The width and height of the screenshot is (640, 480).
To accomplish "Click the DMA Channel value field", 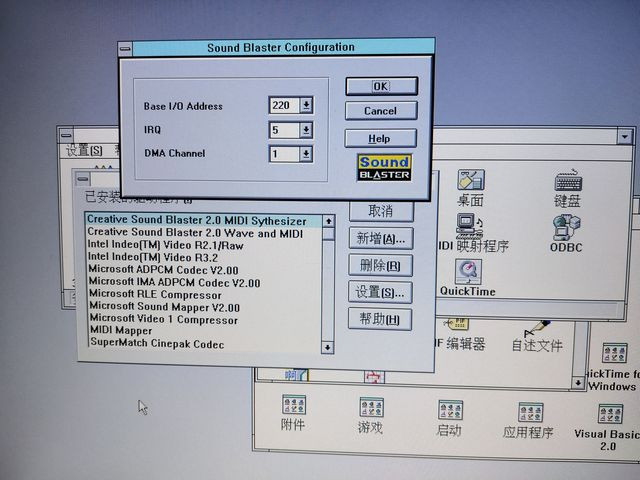I will pos(284,154).
